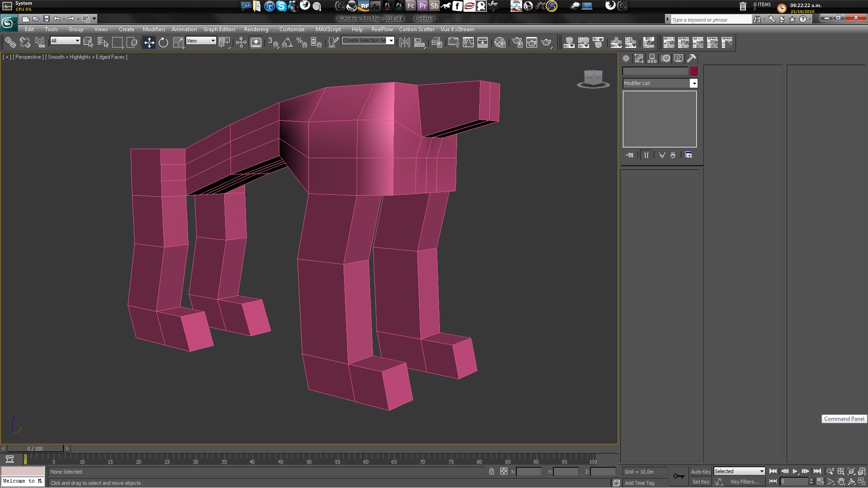Click the Mirror tool icon
The height and width of the screenshot is (488, 868).
pos(405,42)
